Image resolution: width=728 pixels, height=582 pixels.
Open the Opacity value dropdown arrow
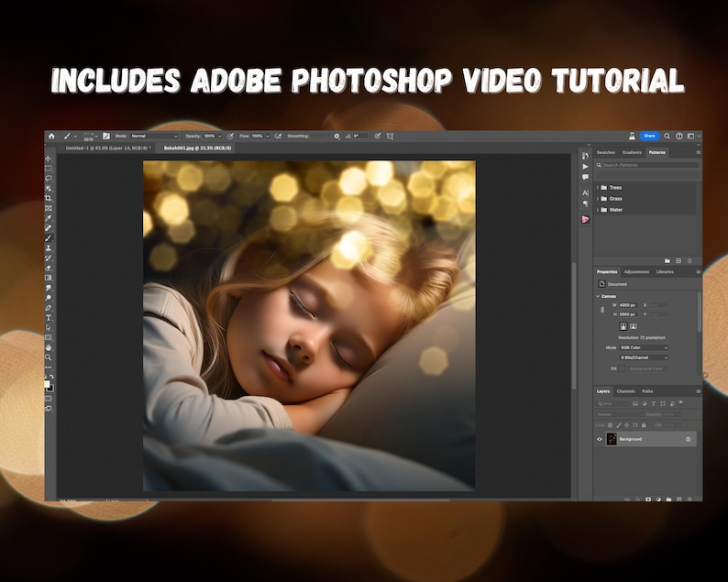[220, 136]
